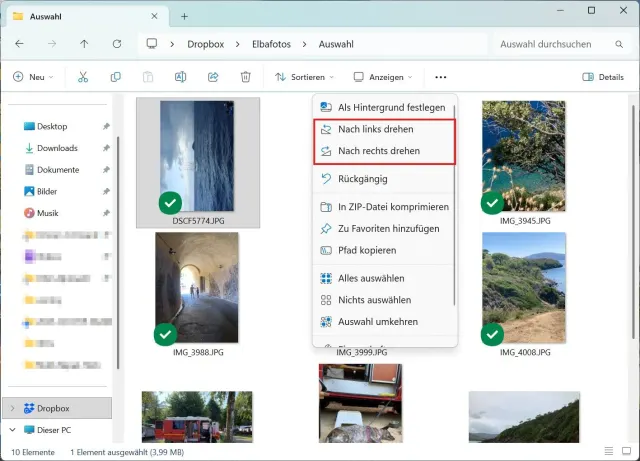
Task: Click the Copy icon in toolbar
Action: pos(116,77)
